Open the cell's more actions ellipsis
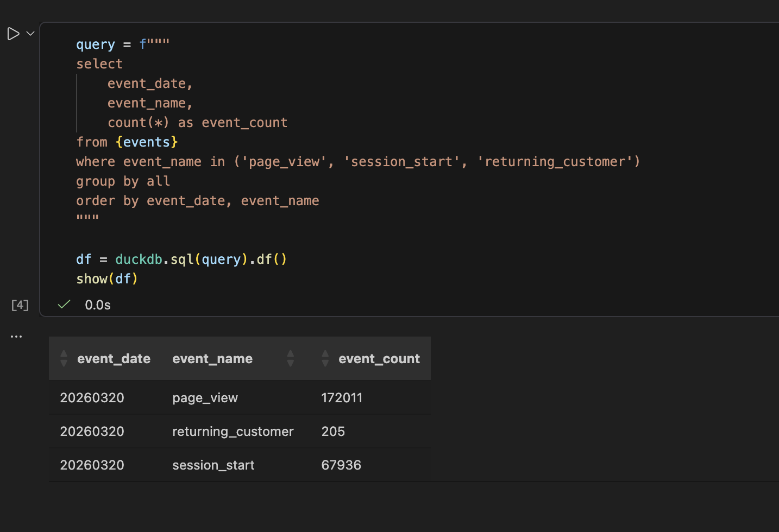779x532 pixels. (16, 335)
